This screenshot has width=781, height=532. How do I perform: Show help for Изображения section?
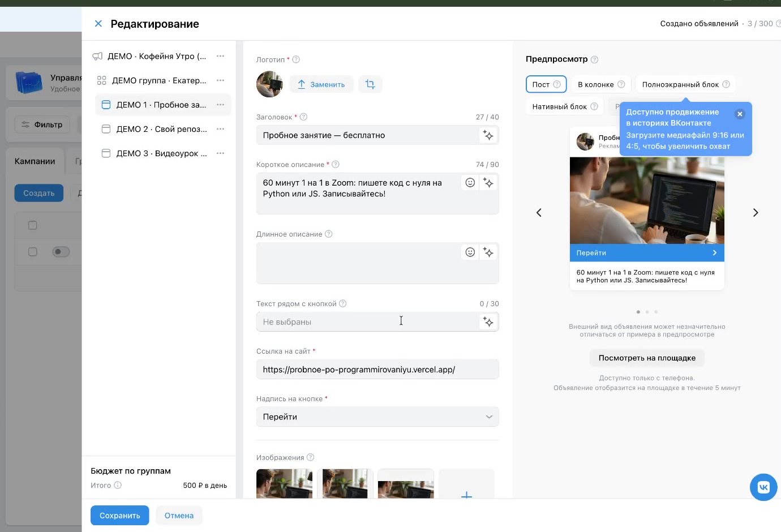point(310,458)
